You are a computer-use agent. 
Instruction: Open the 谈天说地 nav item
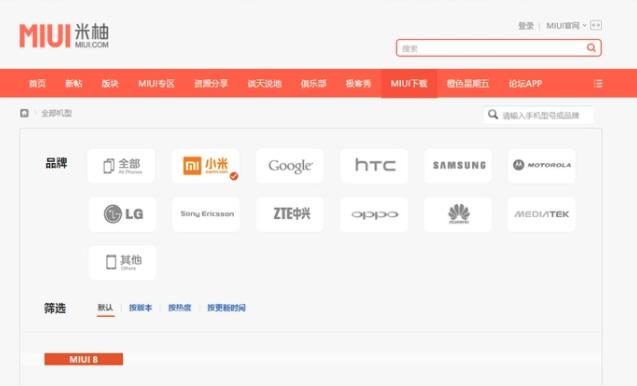[264, 83]
